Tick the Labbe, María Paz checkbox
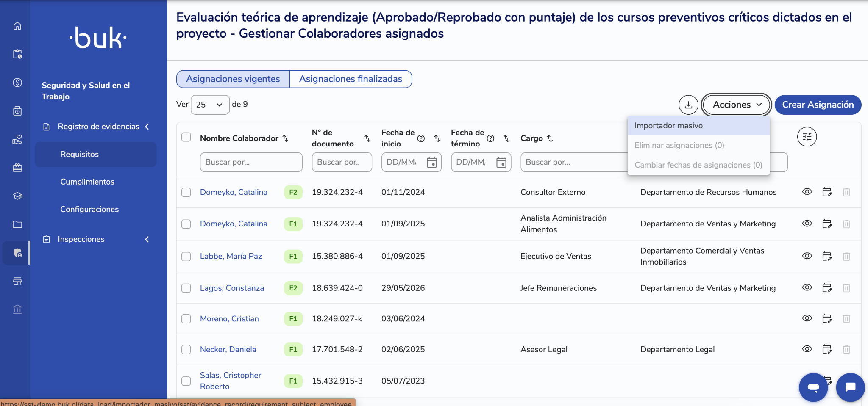The width and height of the screenshot is (868, 406). coord(186,257)
